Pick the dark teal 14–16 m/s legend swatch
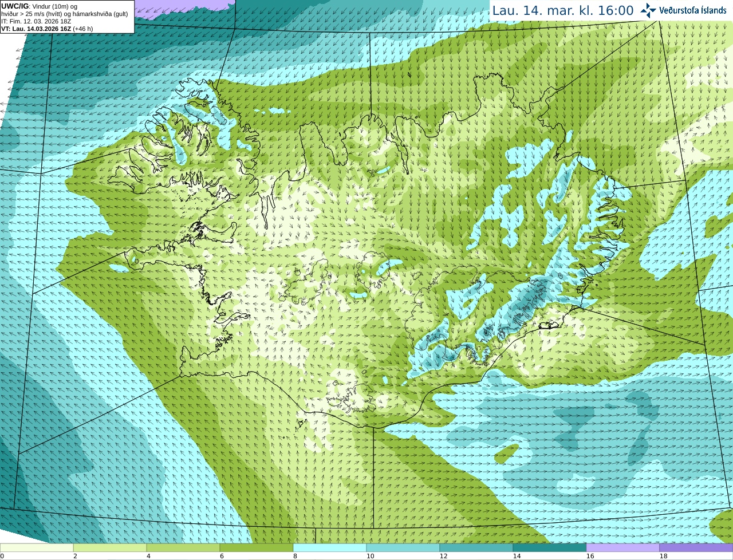The width and height of the screenshot is (733, 560). 550,548
